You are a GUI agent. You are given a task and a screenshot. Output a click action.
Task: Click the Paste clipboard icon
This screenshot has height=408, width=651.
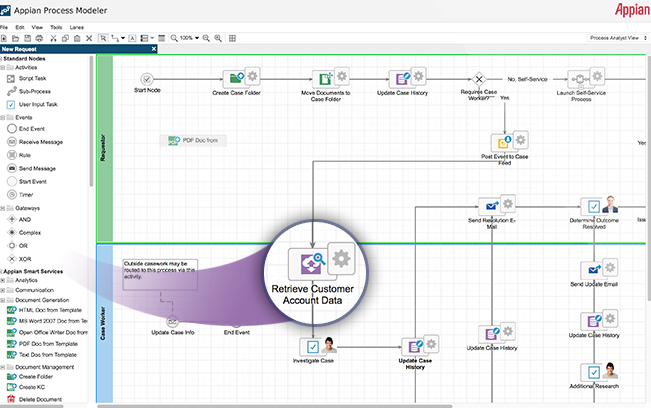click(77, 38)
